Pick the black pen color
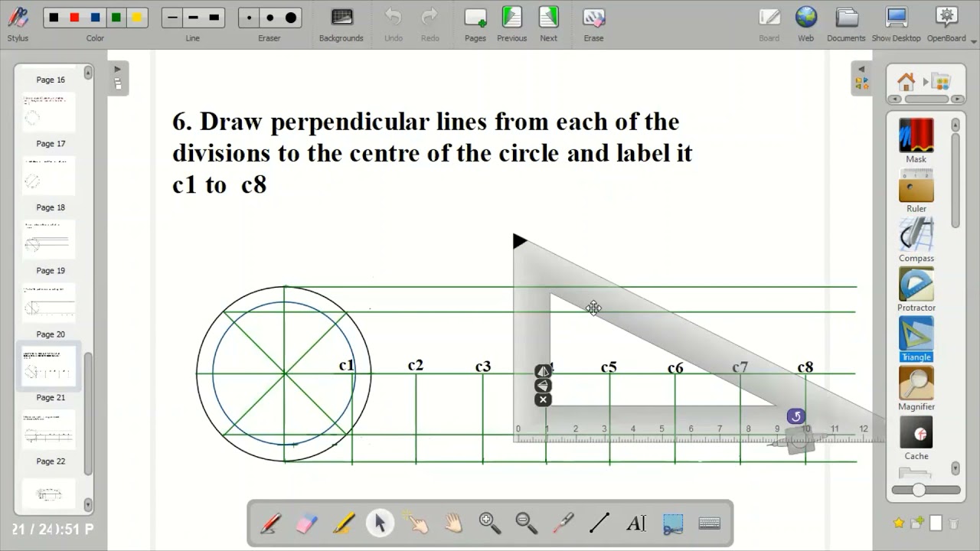This screenshot has height=551, width=980. click(x=54, y=18)
